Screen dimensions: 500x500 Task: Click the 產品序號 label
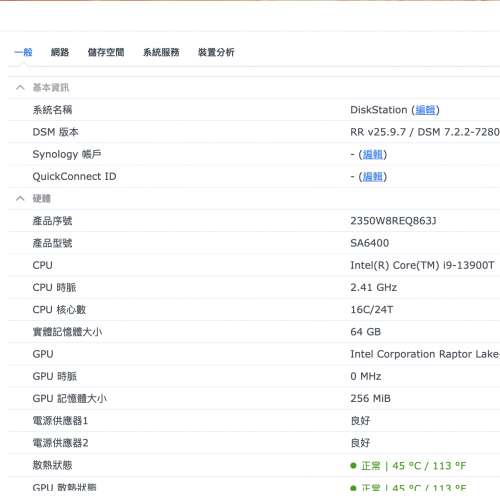point(52,221)
